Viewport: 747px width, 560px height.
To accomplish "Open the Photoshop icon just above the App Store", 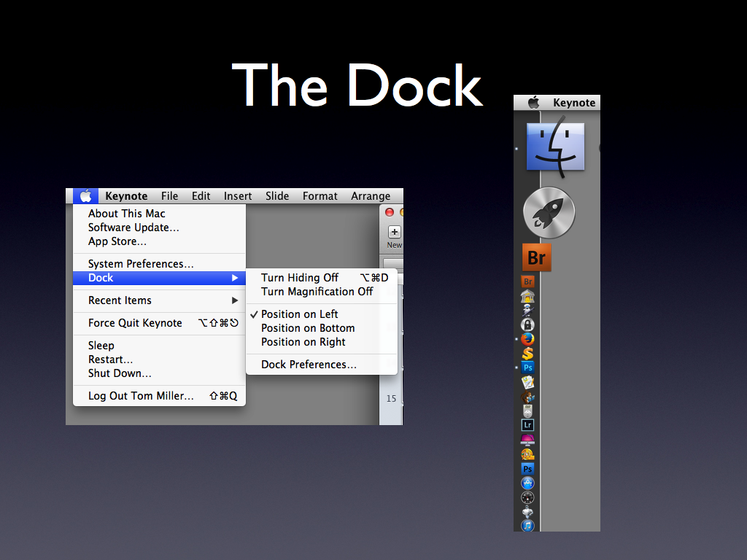I will [x=527, y=469].
